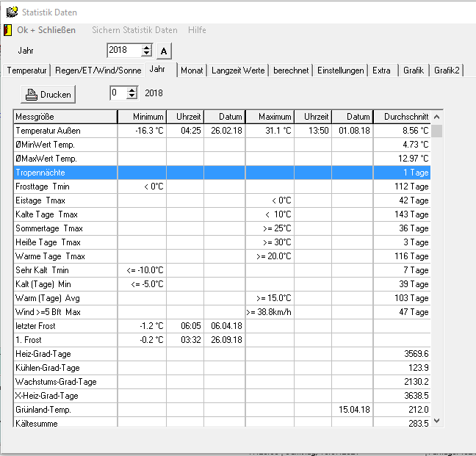
Task: Open Sichern Statistik Daten menu
Action: (134, 30)
